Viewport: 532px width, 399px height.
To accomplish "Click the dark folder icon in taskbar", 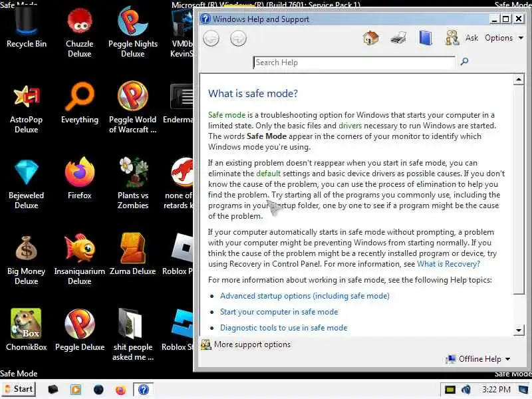I will point(53,390).
